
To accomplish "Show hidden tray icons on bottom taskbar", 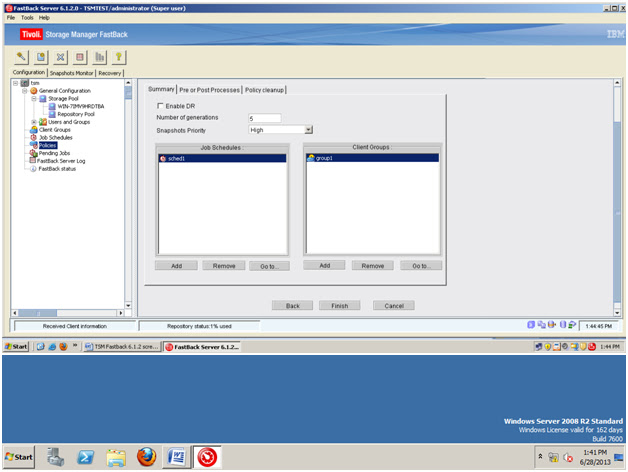I will [x=540, y=456].
